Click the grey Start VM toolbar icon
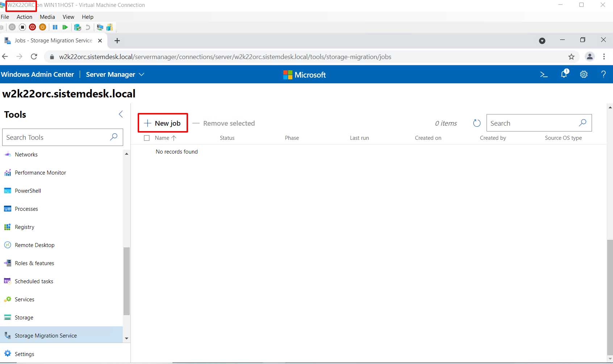Screen dimensions: 613x364 (12, 27)
